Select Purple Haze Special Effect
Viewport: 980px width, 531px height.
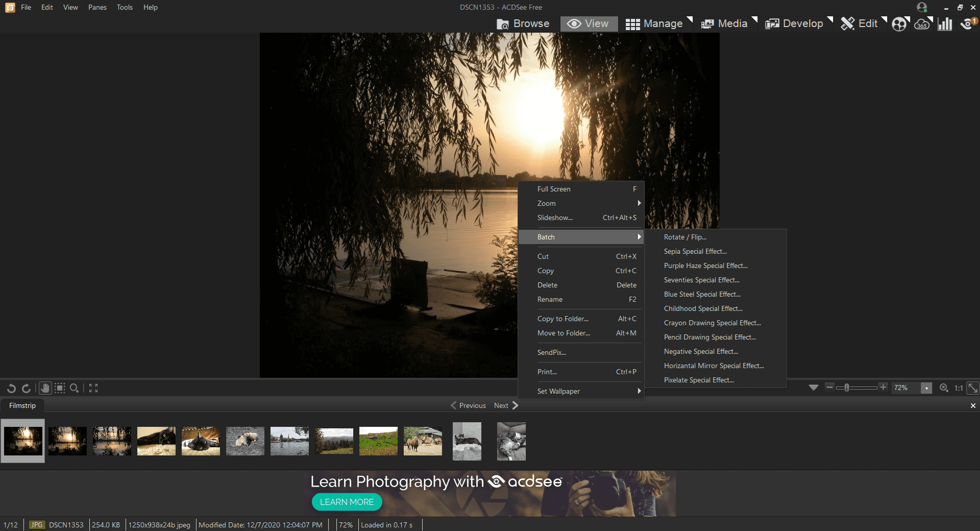[x=715, y=265]
